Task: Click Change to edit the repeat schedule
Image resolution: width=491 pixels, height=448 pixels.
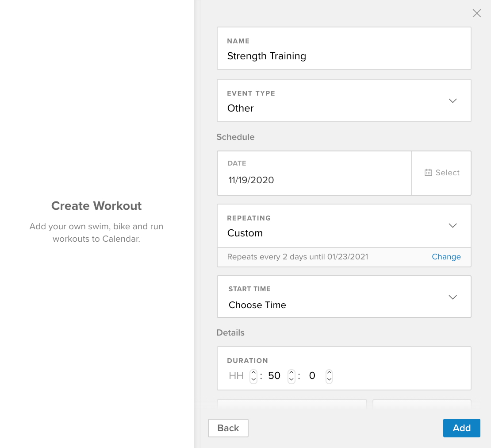Action: (x=446, y=257)
